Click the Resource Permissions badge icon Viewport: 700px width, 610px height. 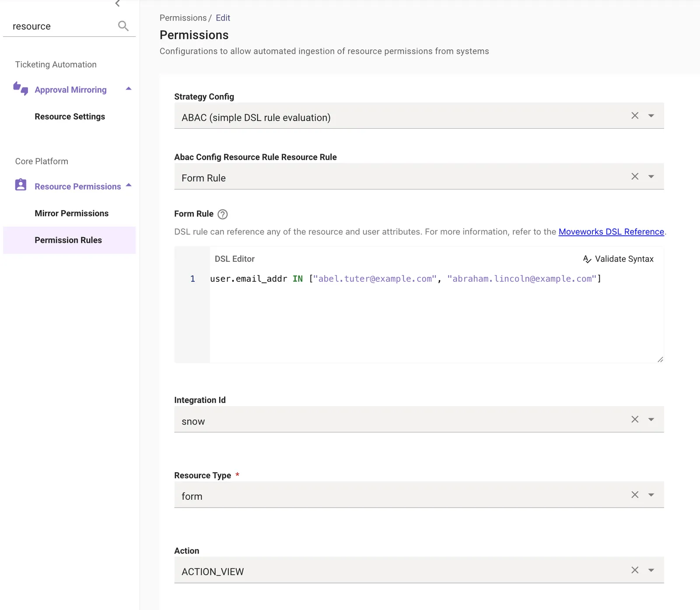coord(21,185)
